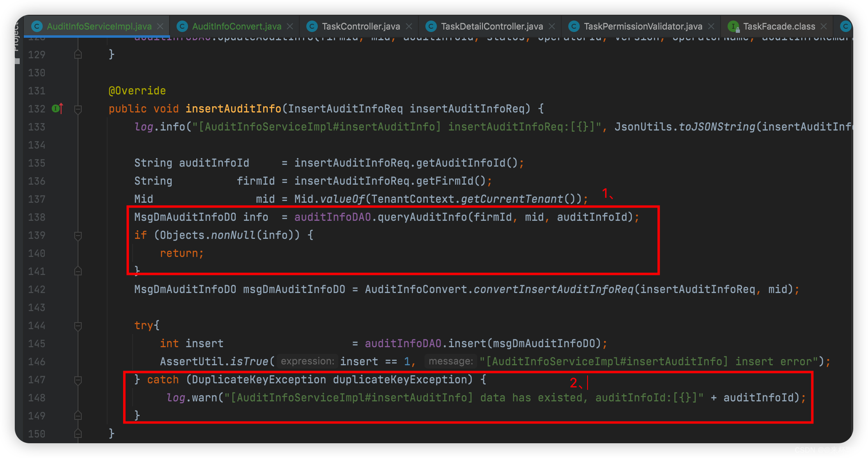
Task: Click the 'expression:' parameter hint
Action: pyautogui.click(x=308, y=362)
